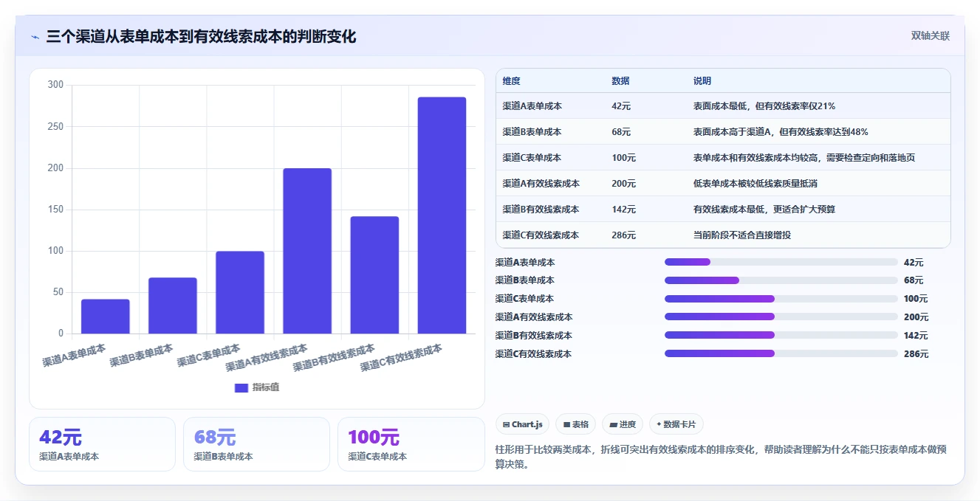980x501 pixels.
Task: Select table cell 286元
Action: pyautogui.click(x=623, y=235)
